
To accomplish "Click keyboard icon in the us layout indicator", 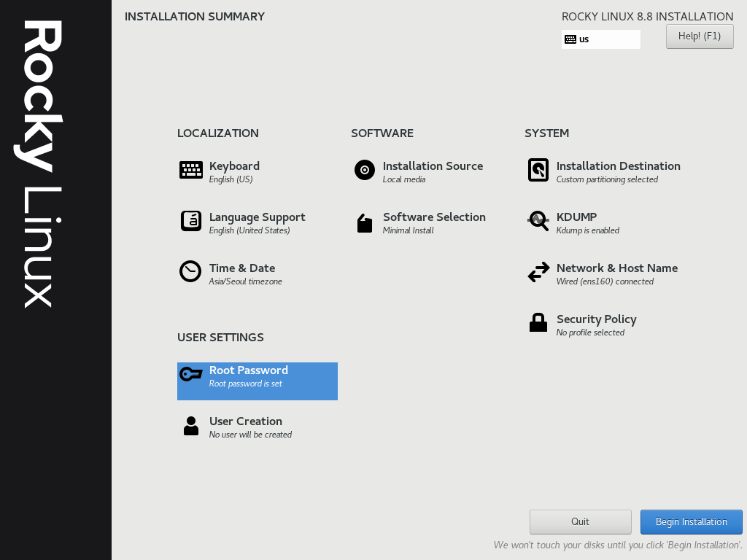I will [570, 39].
